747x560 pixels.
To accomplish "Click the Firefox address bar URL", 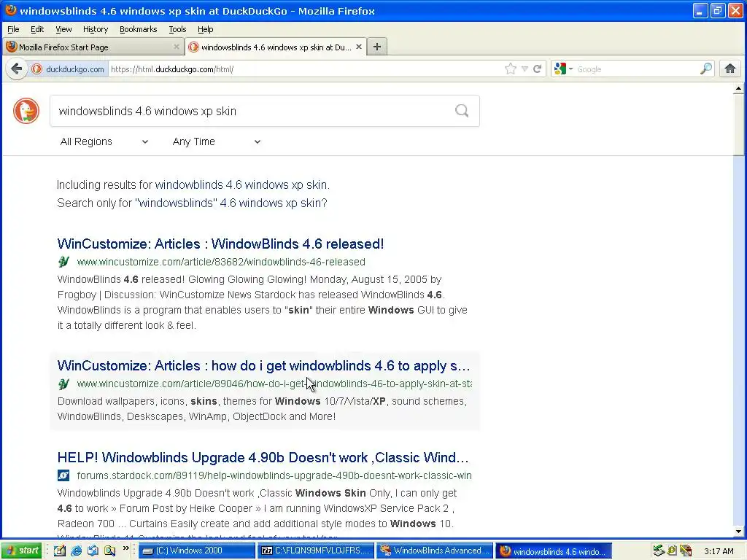I will pyautogui.click(x=305, y=69).
